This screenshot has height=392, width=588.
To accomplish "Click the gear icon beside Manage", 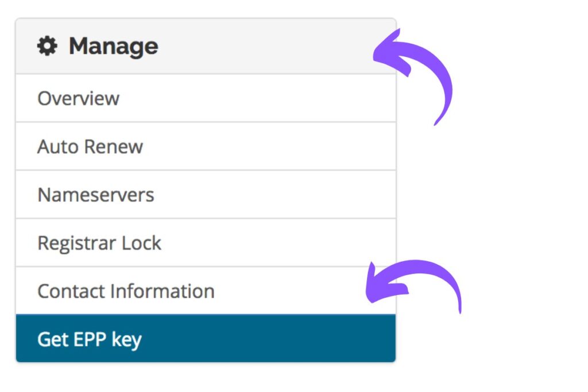I will tap(47, 46).
